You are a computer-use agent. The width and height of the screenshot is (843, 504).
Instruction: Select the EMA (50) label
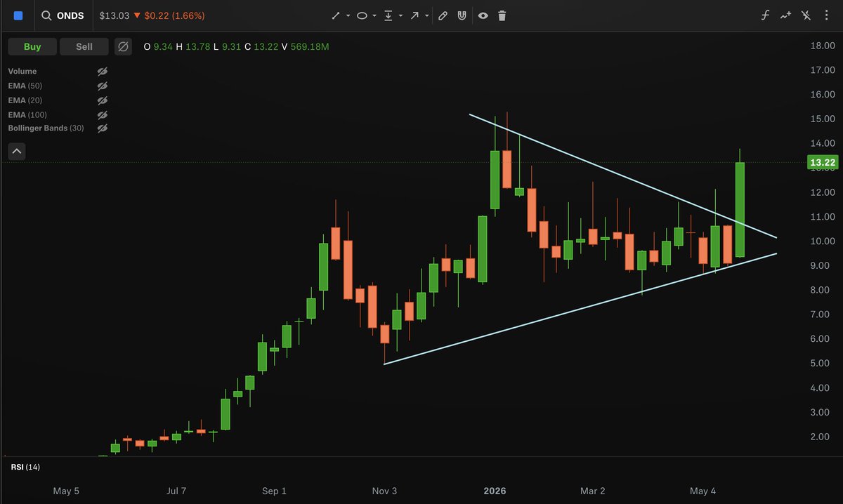tap(27, 86)
